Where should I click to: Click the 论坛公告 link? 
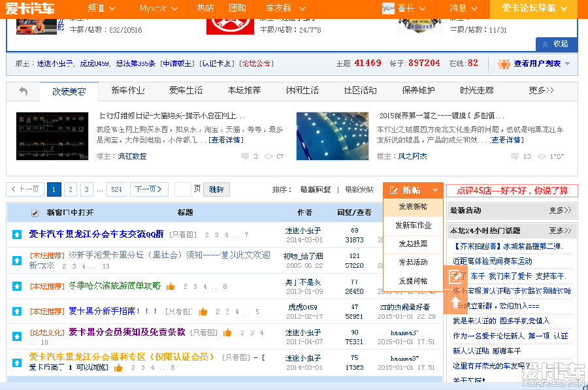257,64
